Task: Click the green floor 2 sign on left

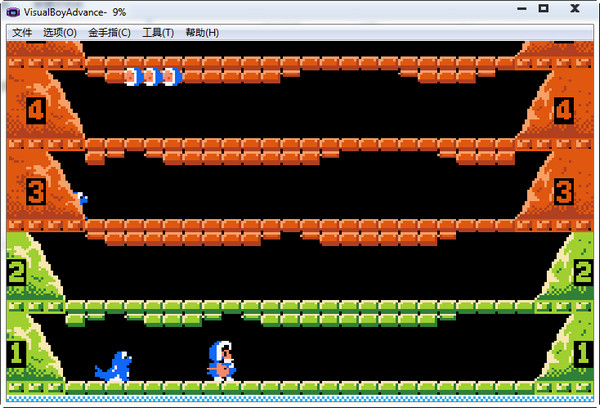Action: pos(16,271)
